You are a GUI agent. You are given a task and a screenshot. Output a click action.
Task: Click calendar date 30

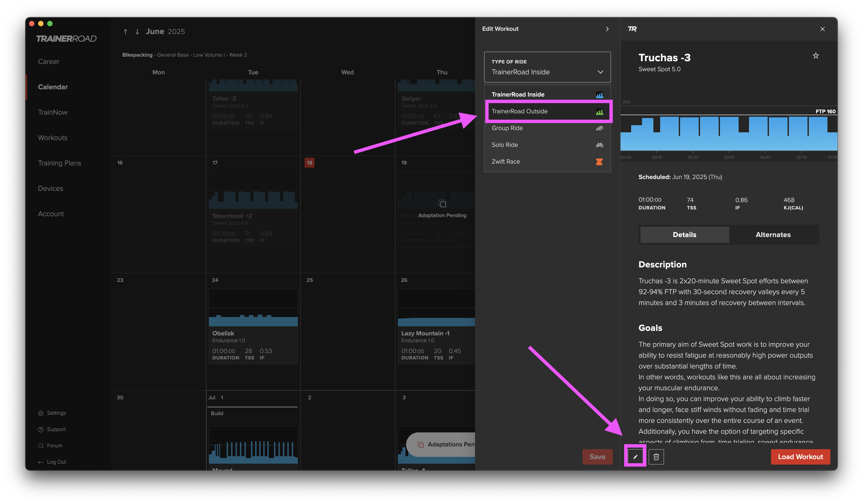click(x=120, y=397)
